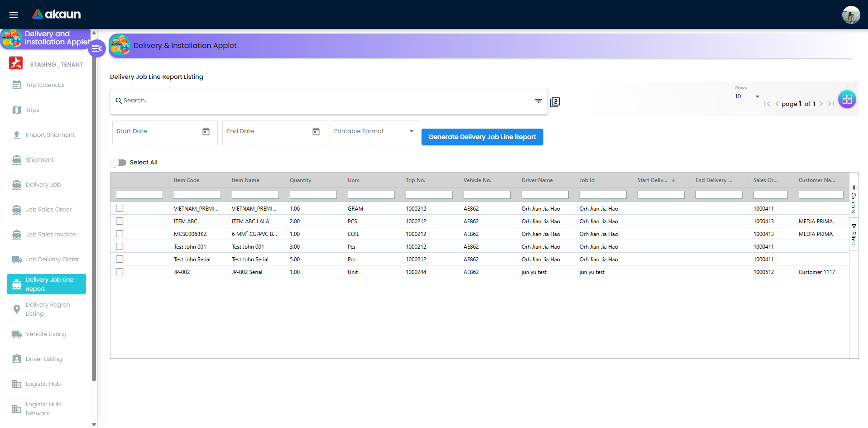Open the Printable Format dropdown
Viewport: 868px width, 428px height.
pyautogui.click(x=374, y=132)
